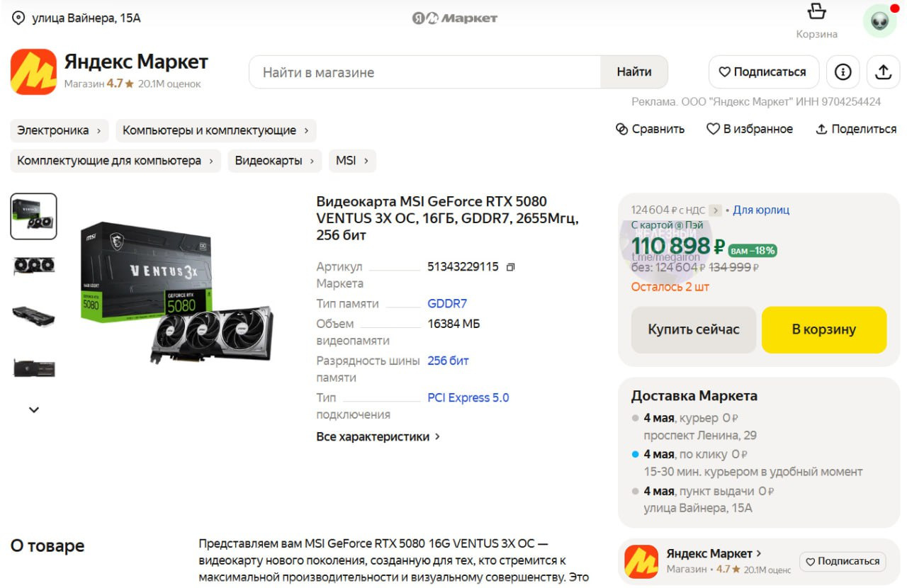Image resolution: width=907 pixels, height=588 pixels.
Task: Click Сравнить compare icon
Action: (622, 129)
